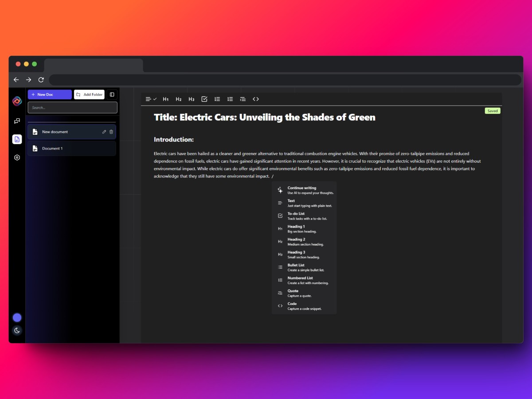Select 'Heading 2' in the slash menu
Image resolution: width=532 pixels, height=399 pixels.
tap(304, 242)
